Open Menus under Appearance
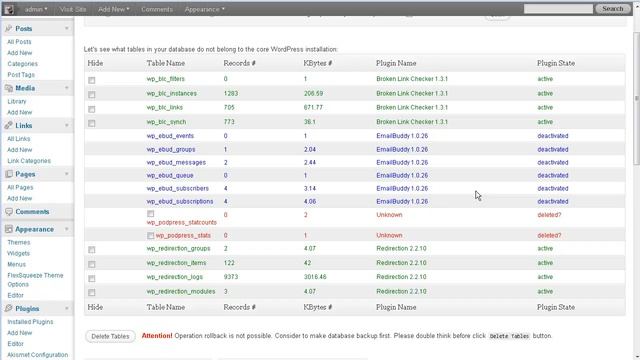Screen dimensions: 640x360 click(16, 264)
